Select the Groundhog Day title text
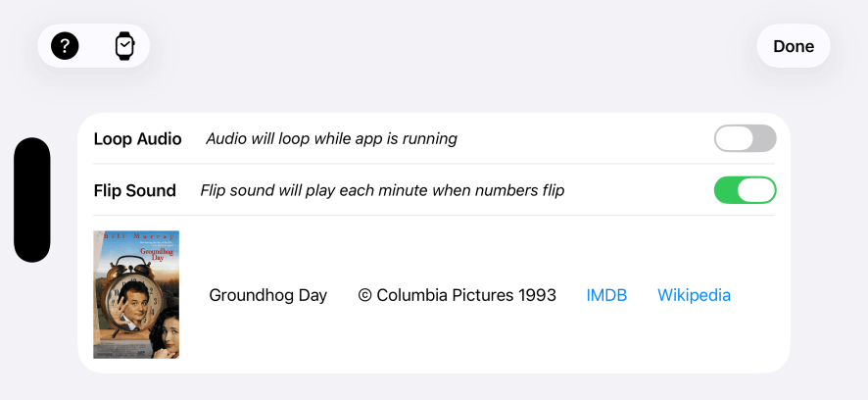Screen dimensions: 868x400 (x=267, y=295)
